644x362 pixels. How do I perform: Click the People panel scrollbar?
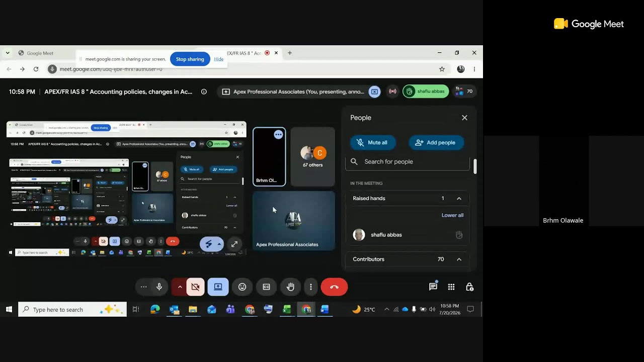475,166
